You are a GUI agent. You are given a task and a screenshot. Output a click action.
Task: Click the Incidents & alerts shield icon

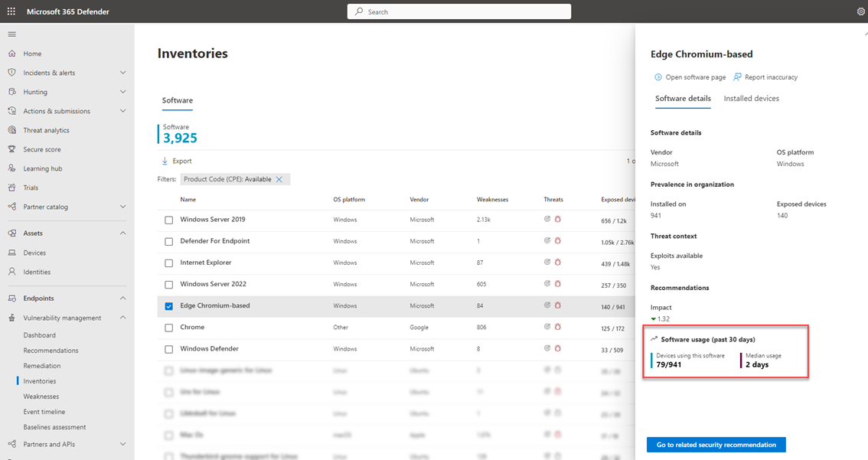coord(11,73)
